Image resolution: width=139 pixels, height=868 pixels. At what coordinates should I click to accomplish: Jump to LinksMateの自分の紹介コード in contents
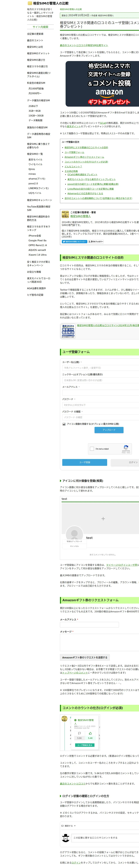pyautogui.click(x=90, y=189)
